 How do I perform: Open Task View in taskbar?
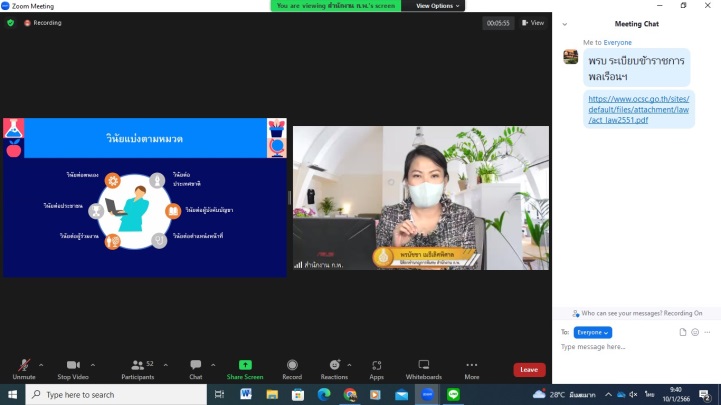point(219,394)
